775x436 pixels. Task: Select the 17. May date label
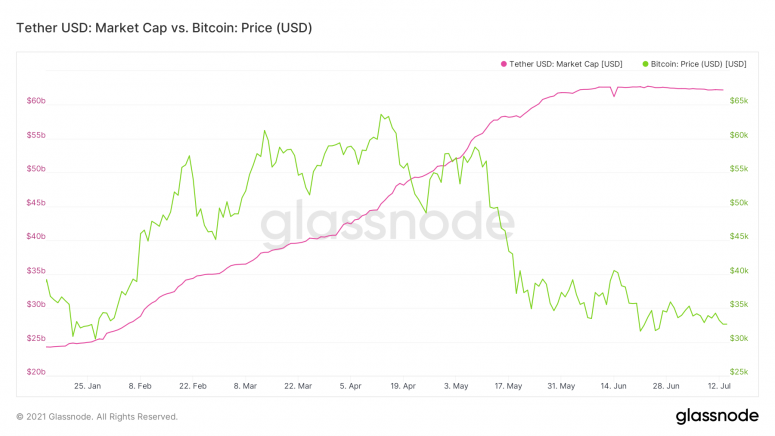(x=508, y=385)
